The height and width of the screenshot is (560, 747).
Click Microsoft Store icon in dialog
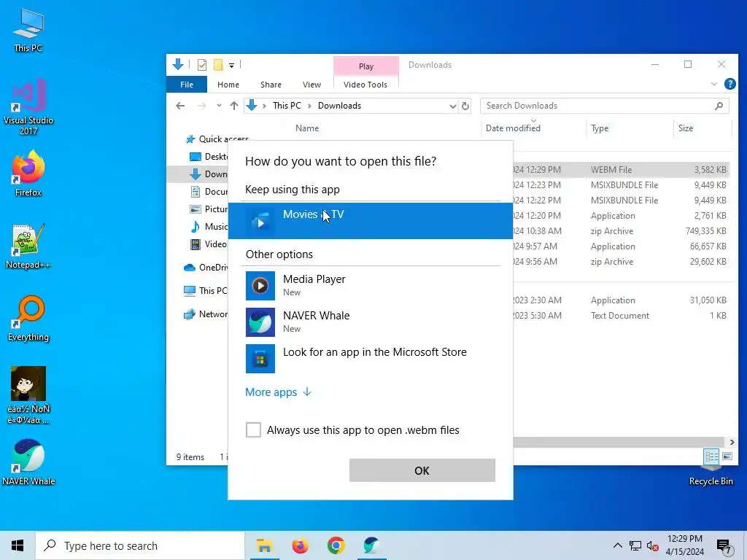(260, 359)
